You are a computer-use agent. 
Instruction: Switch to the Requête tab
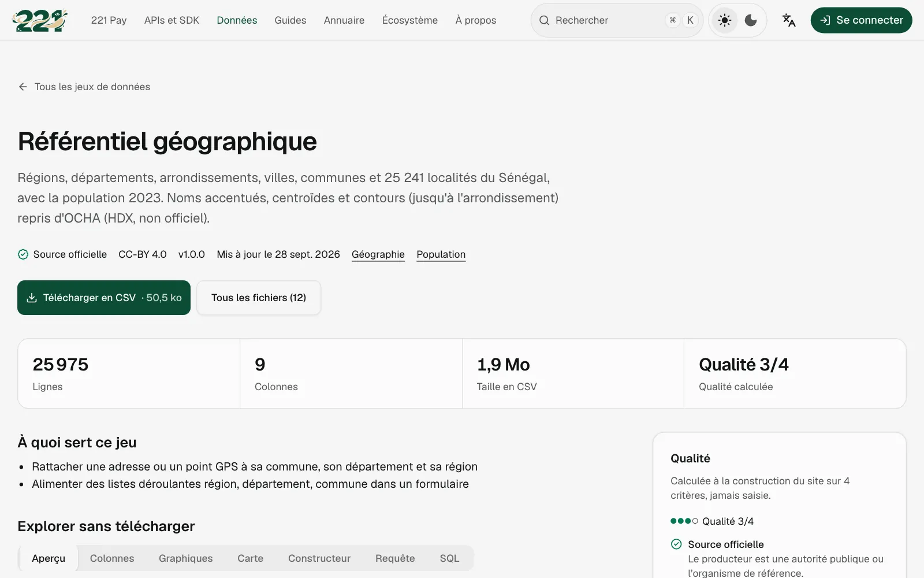coord(395,558)
